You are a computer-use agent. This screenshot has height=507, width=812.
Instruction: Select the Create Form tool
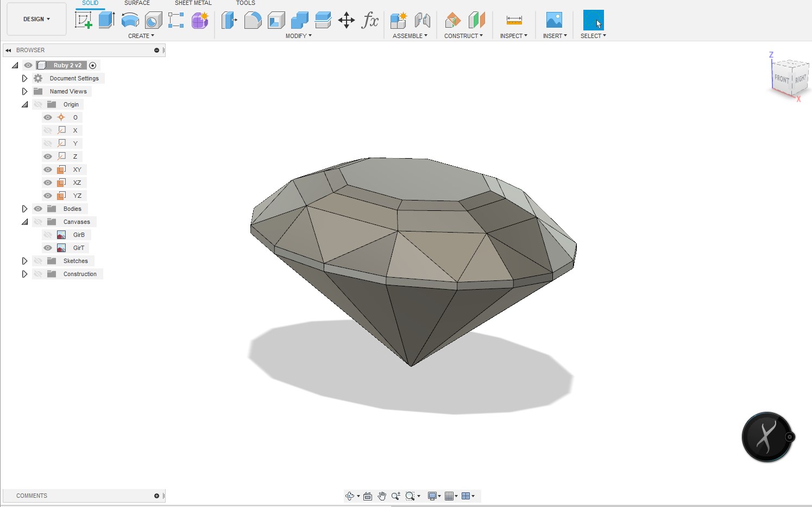coord(200,20)
